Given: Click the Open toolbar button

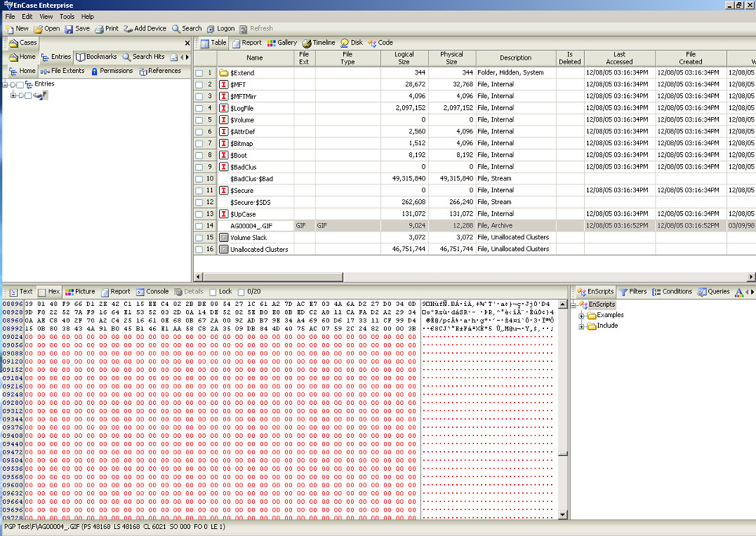Looking at the screenshot, I should coord(47,29).
